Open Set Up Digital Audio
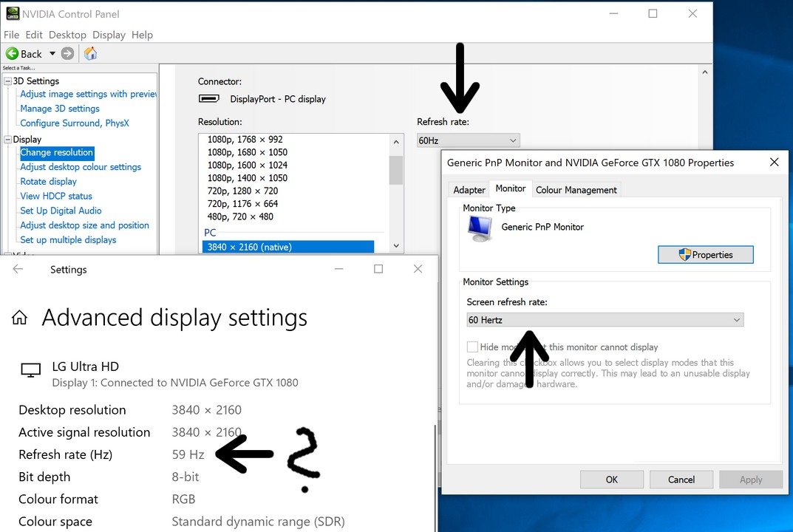 click(61, 211)
